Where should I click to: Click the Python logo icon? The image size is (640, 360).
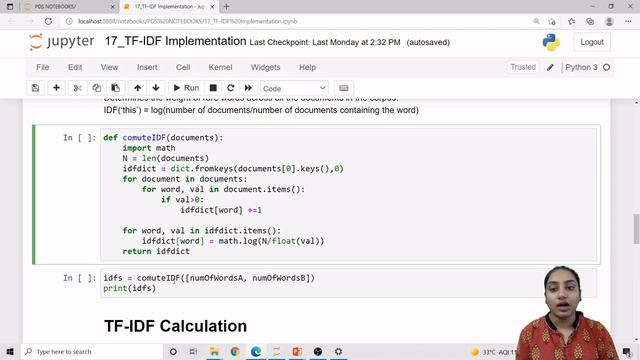coord(551,42)
